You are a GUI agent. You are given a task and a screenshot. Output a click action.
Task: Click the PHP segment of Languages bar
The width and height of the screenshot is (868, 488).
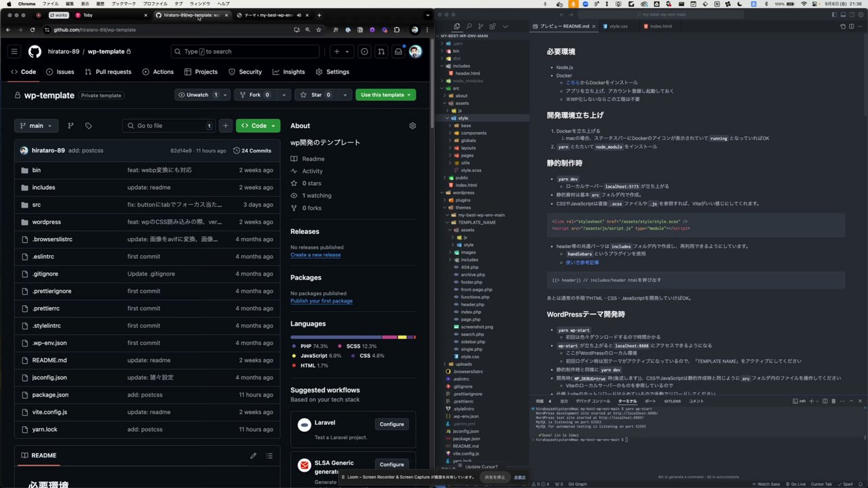click(x=336, y=337)
